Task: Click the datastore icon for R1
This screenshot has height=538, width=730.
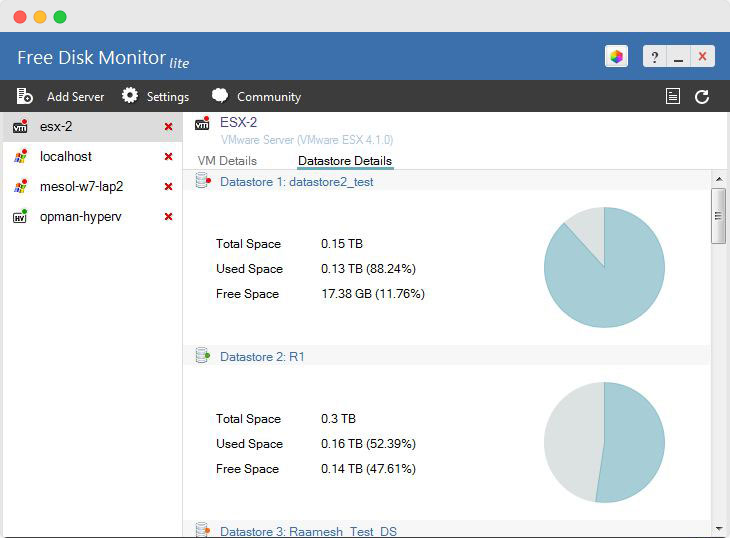Action: tap(203, 355)
